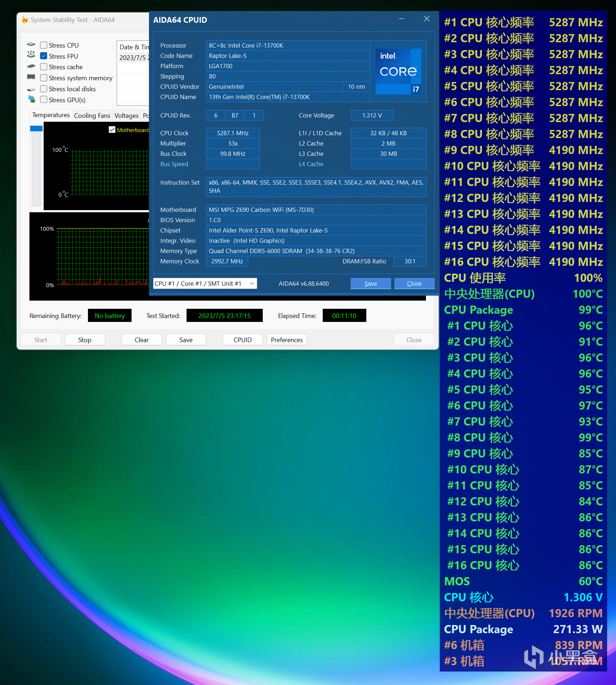
Task: Click the AIDA64 flame icon in title bar
Action: coord(25,20)
